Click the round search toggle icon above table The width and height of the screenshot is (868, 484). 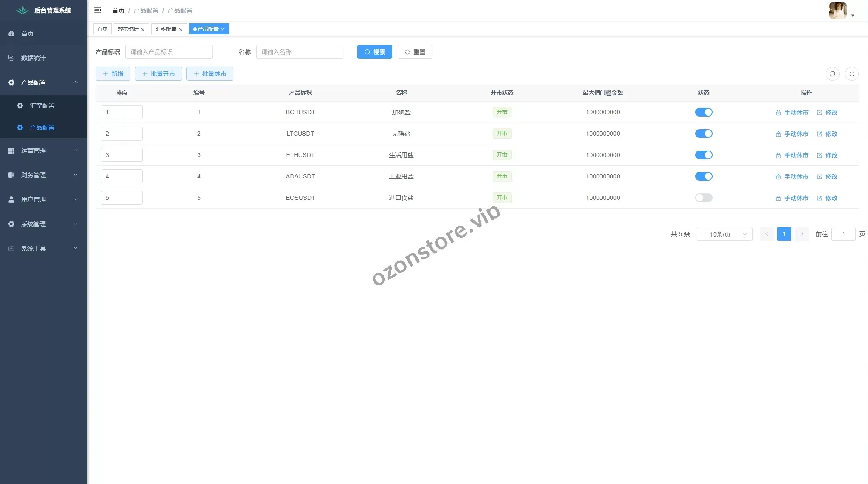tap(832, 74)
